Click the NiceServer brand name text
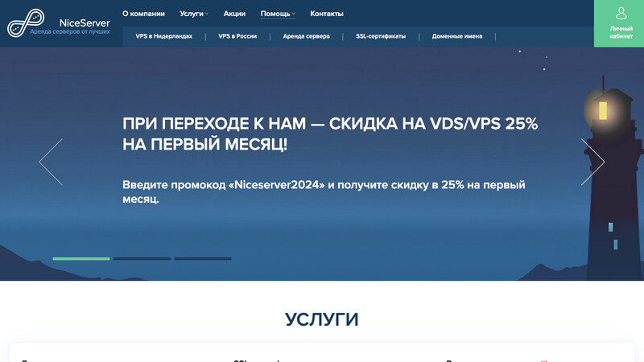 coord(85,23)
